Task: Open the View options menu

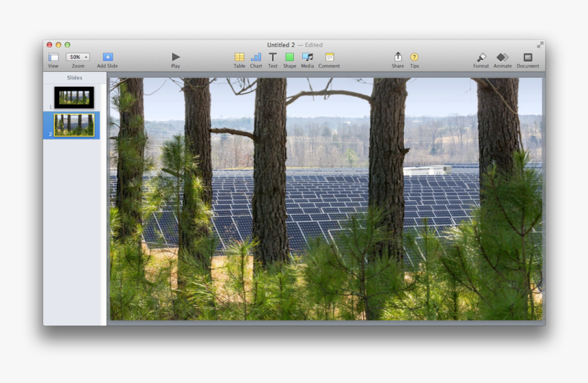Action: (x=53, y=57)
